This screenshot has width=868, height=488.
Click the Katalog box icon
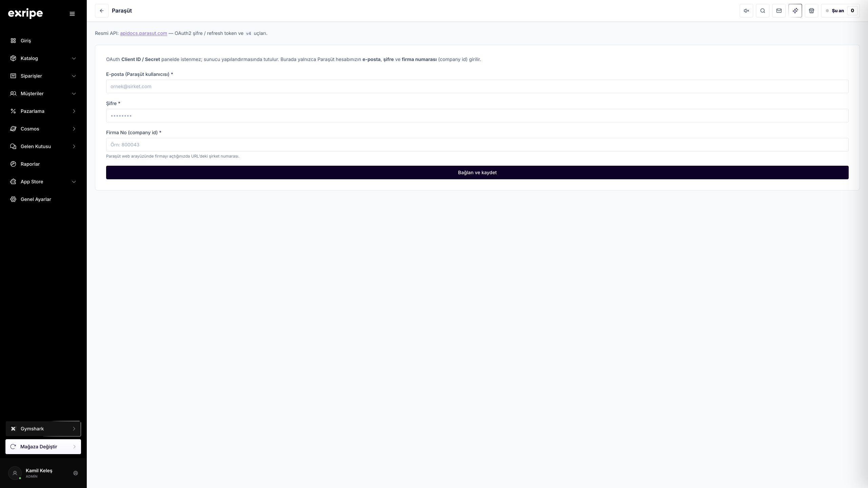tap(13, 58)
